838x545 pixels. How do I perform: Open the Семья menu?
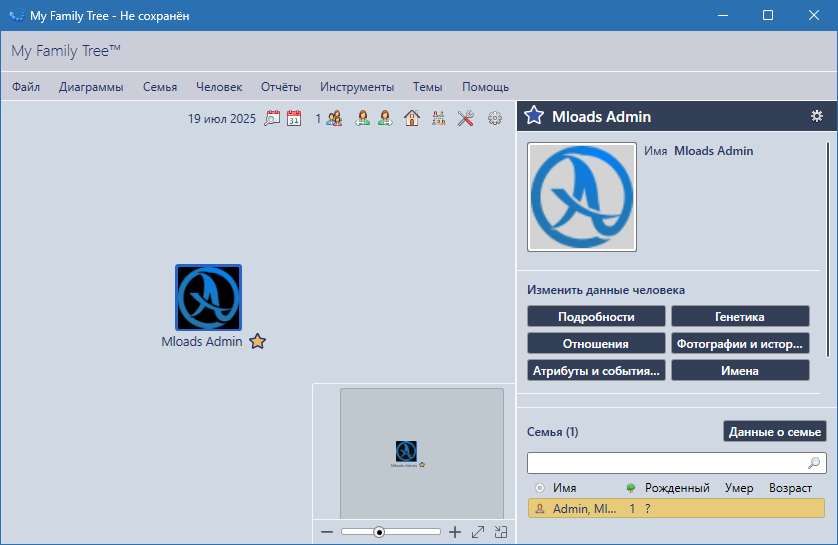(160, 87)
